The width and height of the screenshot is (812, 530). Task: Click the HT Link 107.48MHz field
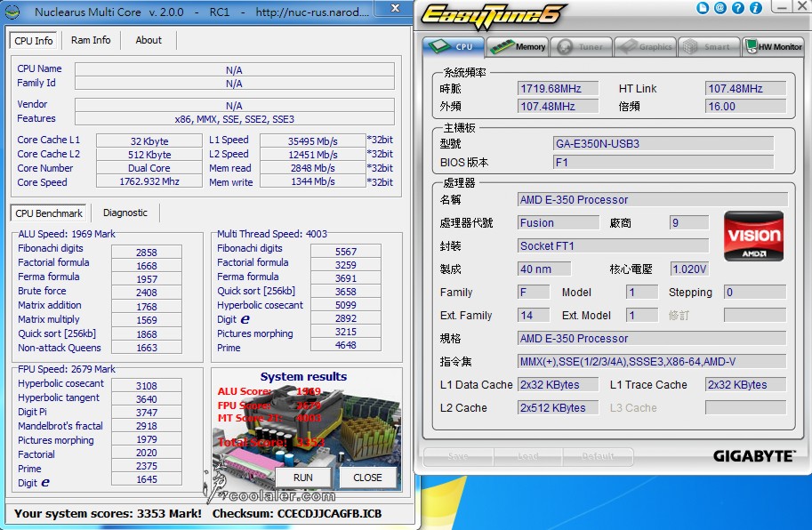click(745, 89)
